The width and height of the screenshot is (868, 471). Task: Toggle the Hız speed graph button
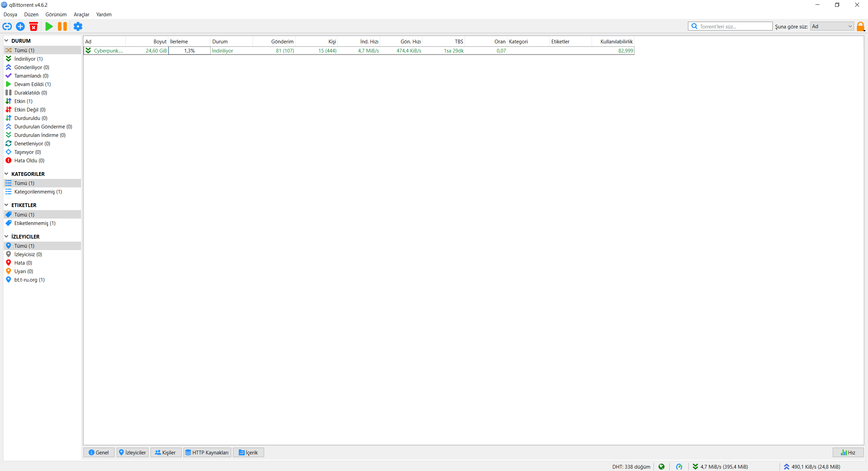pyautogui.click(x=848, y=452)
